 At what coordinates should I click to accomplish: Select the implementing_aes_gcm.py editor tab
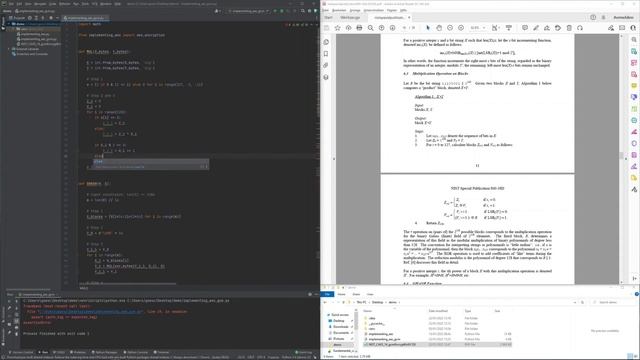(x=85, y=18)
